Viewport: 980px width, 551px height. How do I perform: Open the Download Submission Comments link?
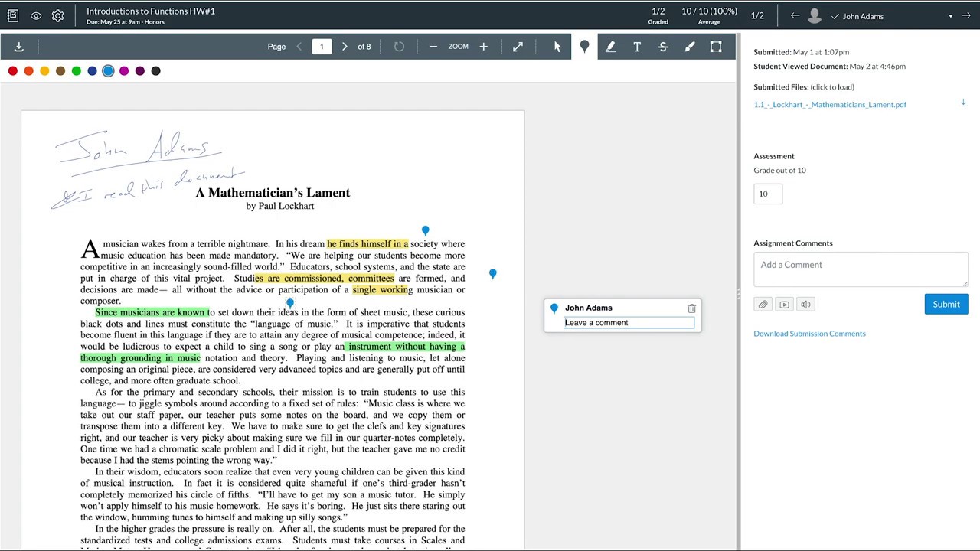pyautogui.click(x=809, y=334)
